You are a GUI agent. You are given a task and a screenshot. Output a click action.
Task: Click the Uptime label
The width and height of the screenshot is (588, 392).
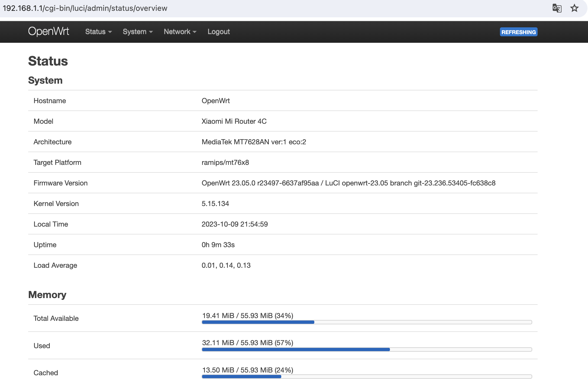[x=45, y=245]
